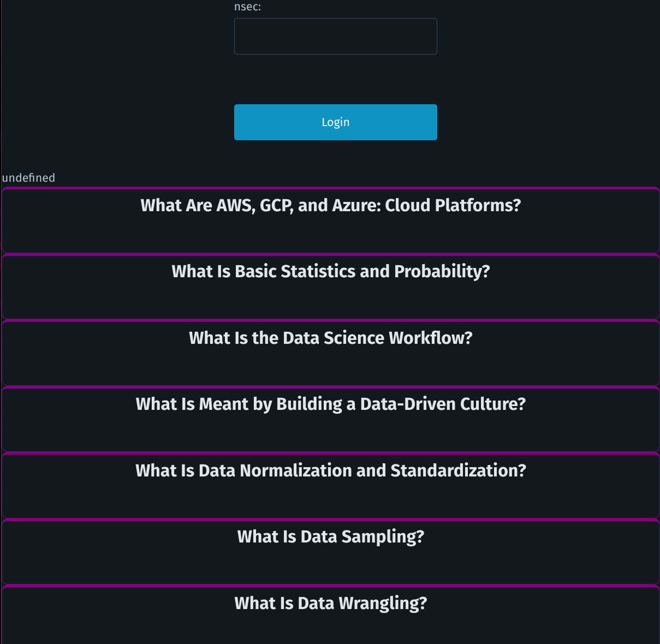Select the Data Science Workflow heading text

point(330,338)
